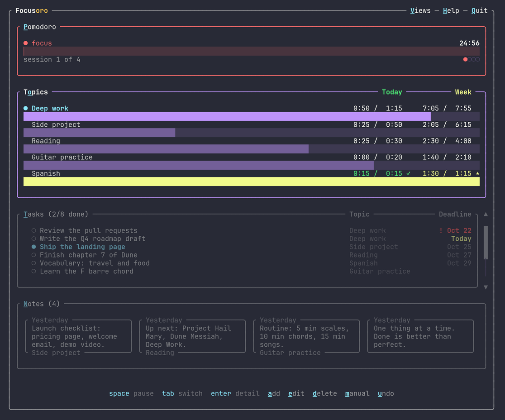Image resolution: width=505 pixels, height=420 pixels.
Task: Click the undo command
Action: [386, 394]
